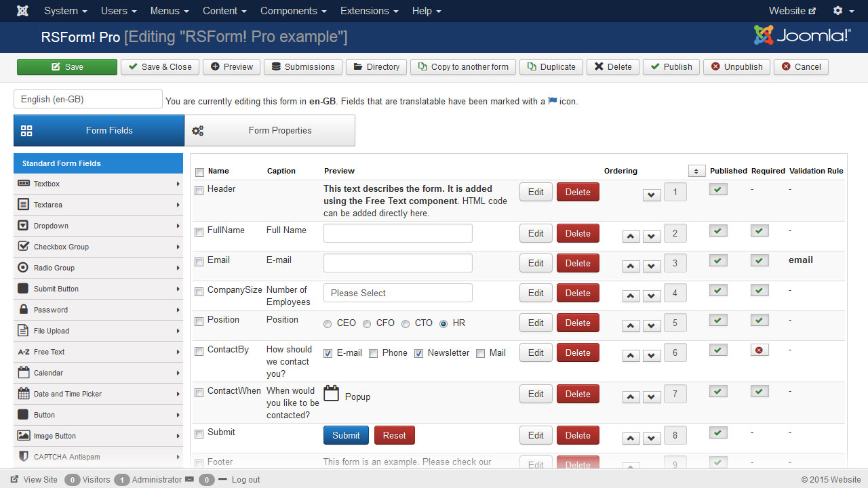Viewport: 868px width, 488px height.
Task: Click the Submit Button field icon
Action: [24, 289]
